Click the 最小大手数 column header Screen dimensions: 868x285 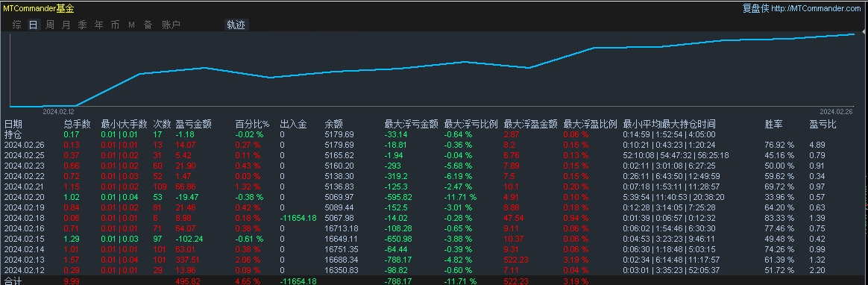(124, 125)
